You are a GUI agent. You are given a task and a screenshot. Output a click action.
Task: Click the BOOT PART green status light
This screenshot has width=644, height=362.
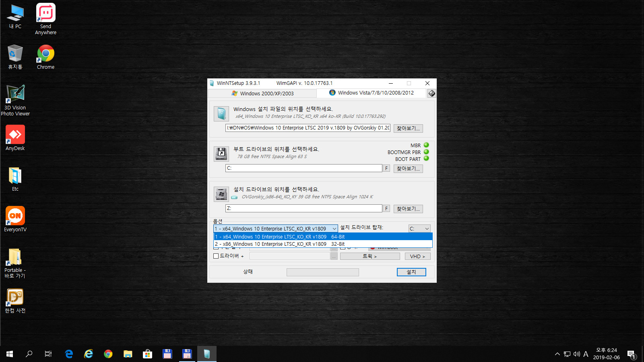point(426,158)
